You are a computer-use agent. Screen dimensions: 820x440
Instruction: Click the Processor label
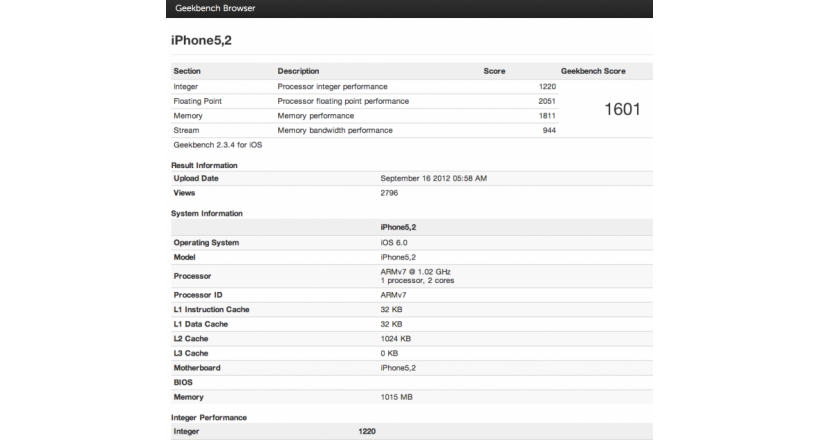pyautogui.click(x=192, y=276)
